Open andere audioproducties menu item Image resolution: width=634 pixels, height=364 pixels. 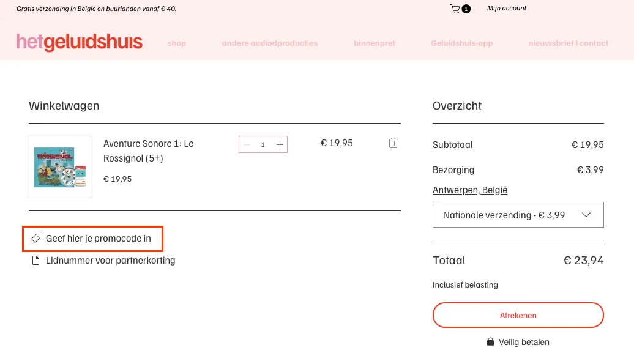(270, 43)
